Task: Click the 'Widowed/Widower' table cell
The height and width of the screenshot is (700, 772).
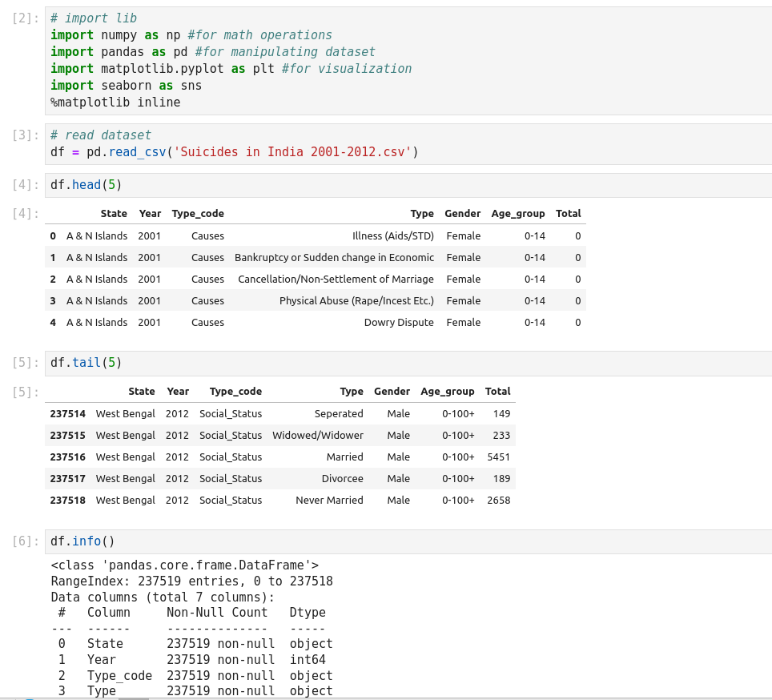Action: [x=318, y=436]
